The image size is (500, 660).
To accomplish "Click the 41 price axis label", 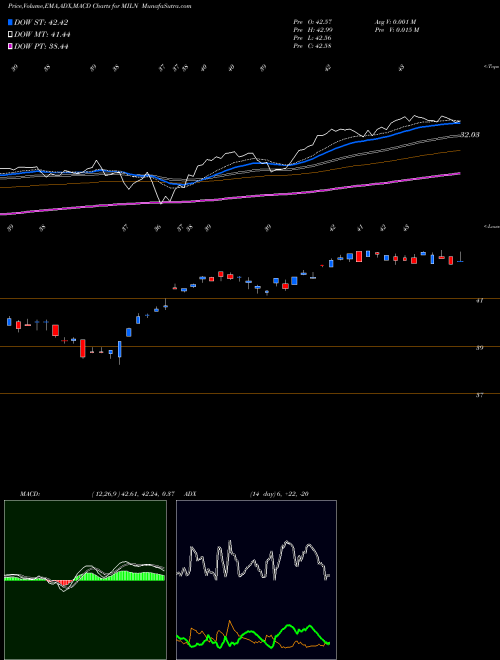I will [479, 301].
